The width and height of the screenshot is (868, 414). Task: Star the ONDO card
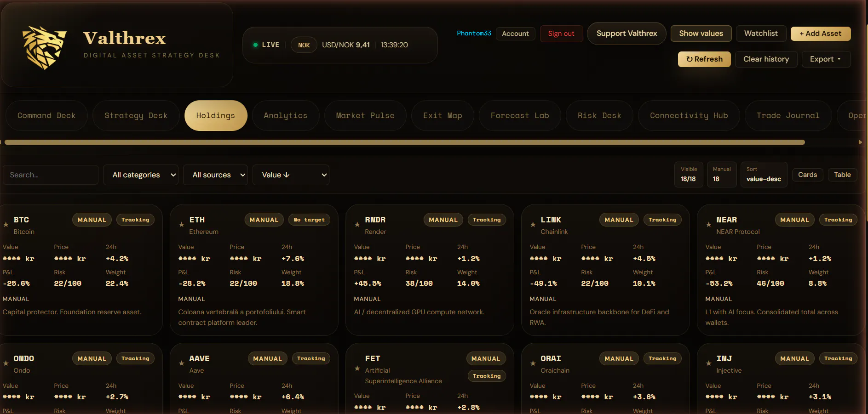[6, 363]
